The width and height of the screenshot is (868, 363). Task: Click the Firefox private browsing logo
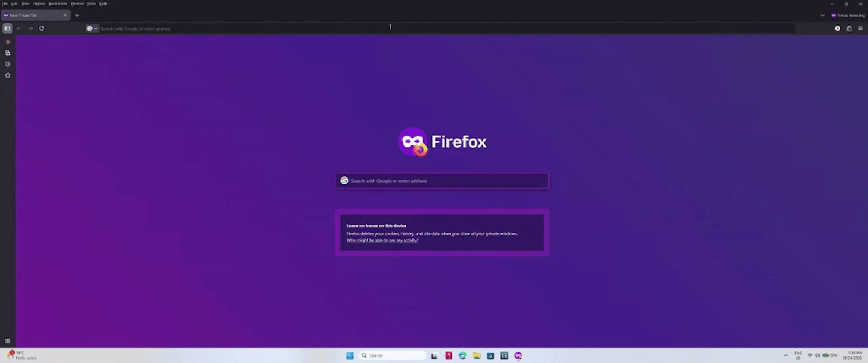413,142
